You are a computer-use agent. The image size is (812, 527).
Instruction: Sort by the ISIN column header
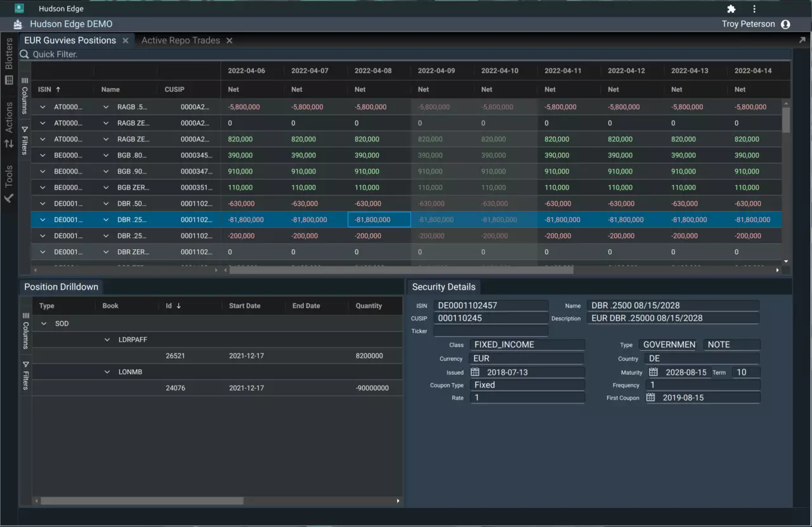coord(44,89)
